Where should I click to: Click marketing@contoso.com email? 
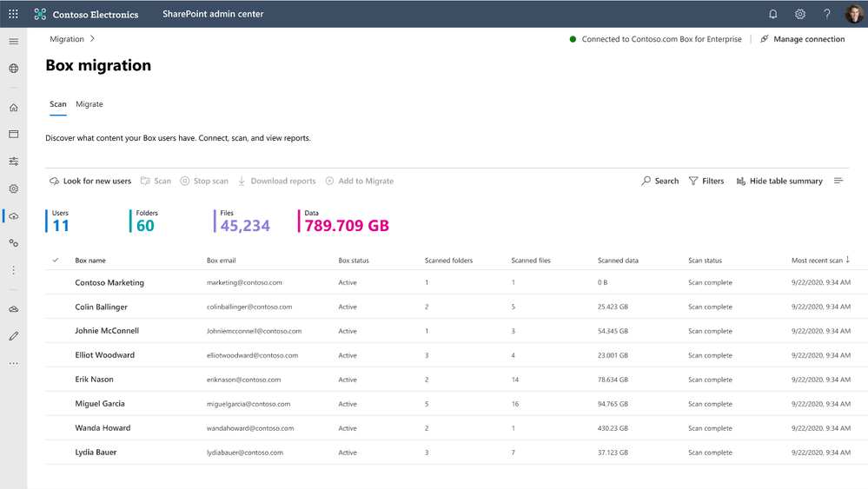244,282
